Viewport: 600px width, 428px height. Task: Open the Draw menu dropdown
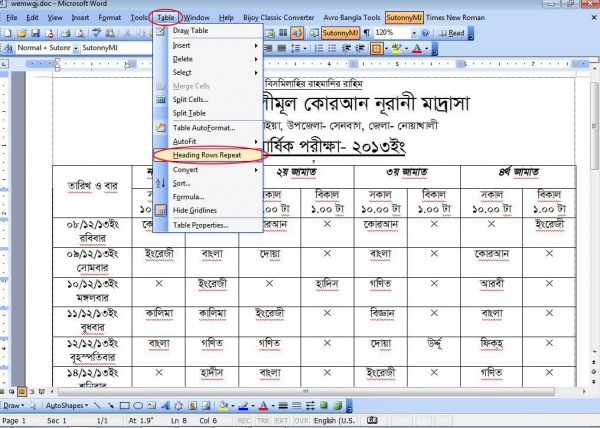[x=14, y=405]
